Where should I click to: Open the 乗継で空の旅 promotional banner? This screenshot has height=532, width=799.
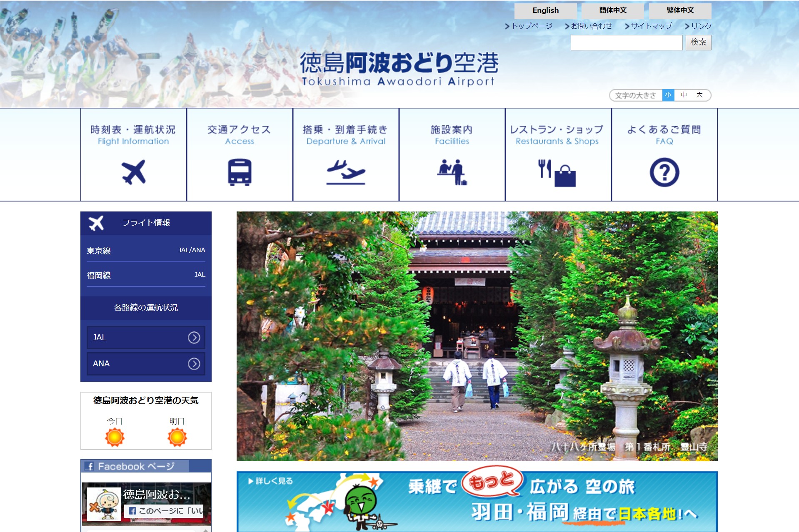tap(477, 501)
